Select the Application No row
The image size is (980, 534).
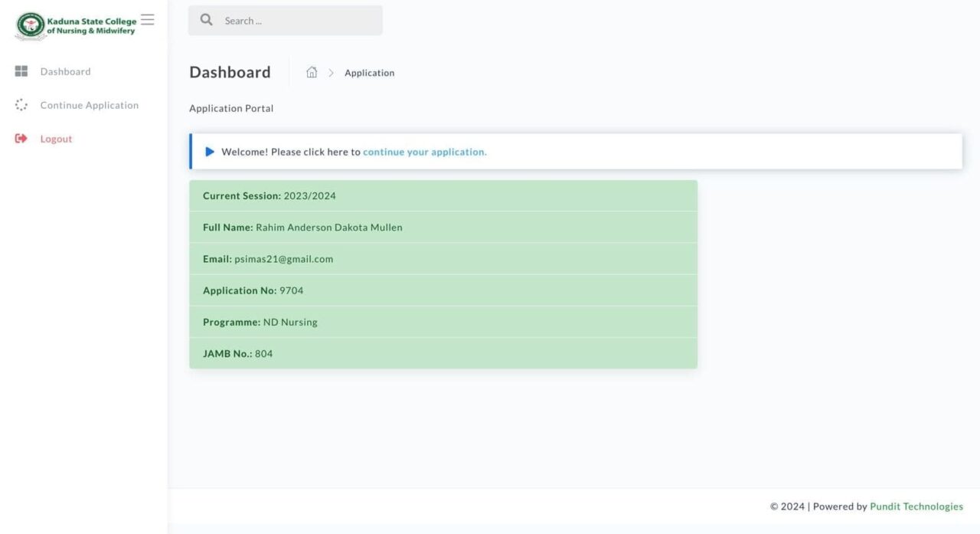tap(443, 290)
